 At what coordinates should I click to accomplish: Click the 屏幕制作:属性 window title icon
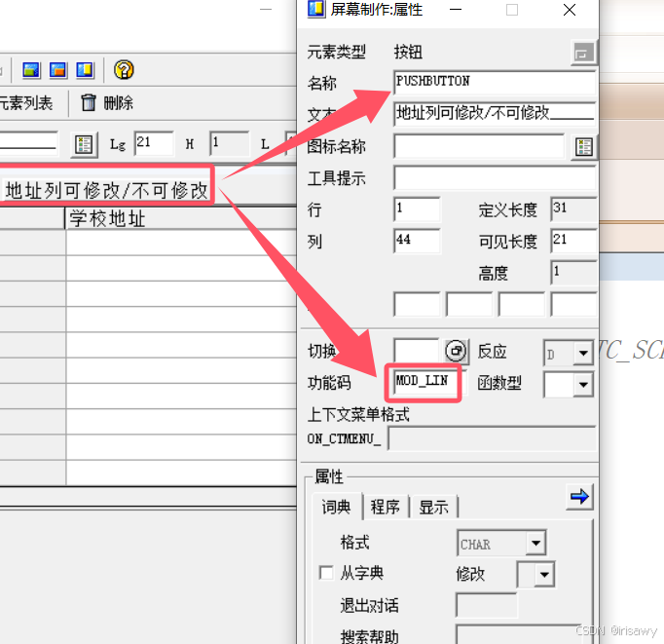click(x=315, y=9)
